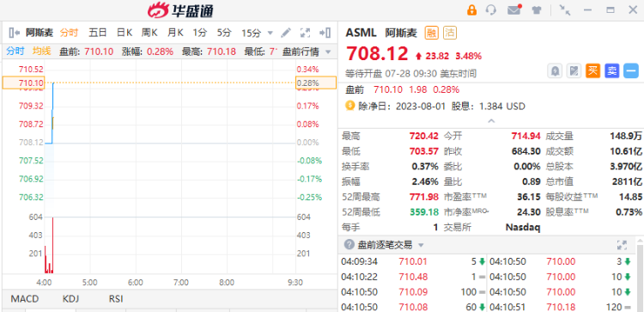Click the orange trade lock icon

471,9
